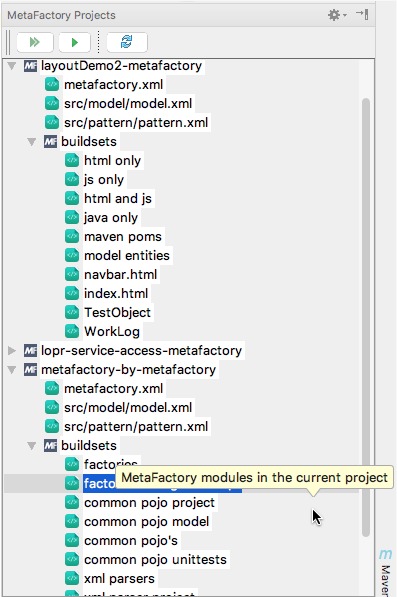397x597 pixels.
Task: Open the Maven side tool window tab
Action: [386, 573]
